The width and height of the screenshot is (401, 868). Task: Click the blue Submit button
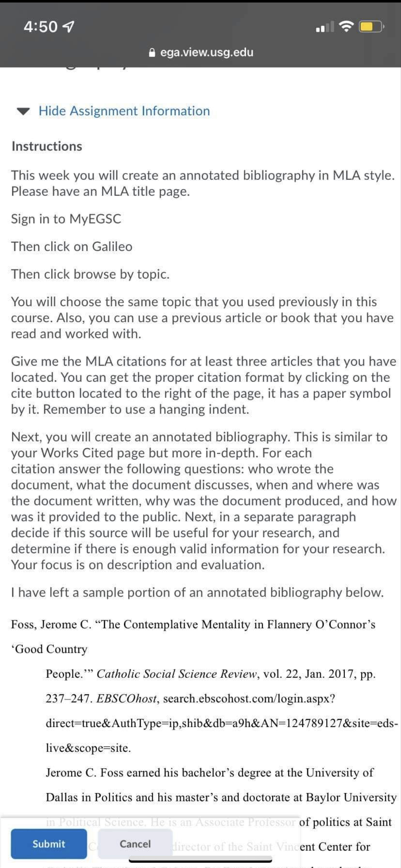pyautogui.click(x=49, y=844)
